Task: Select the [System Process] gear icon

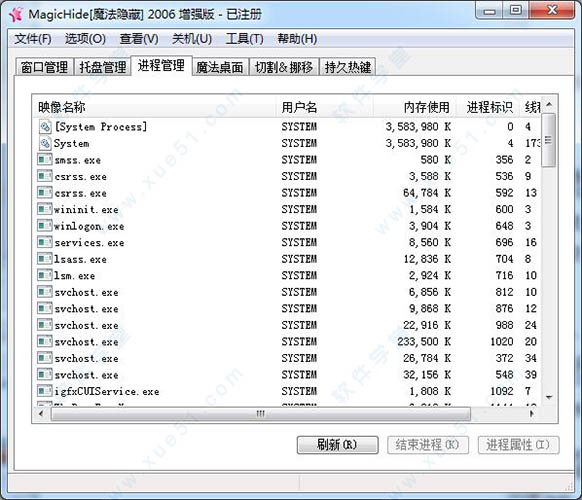Action: [45, 127]
